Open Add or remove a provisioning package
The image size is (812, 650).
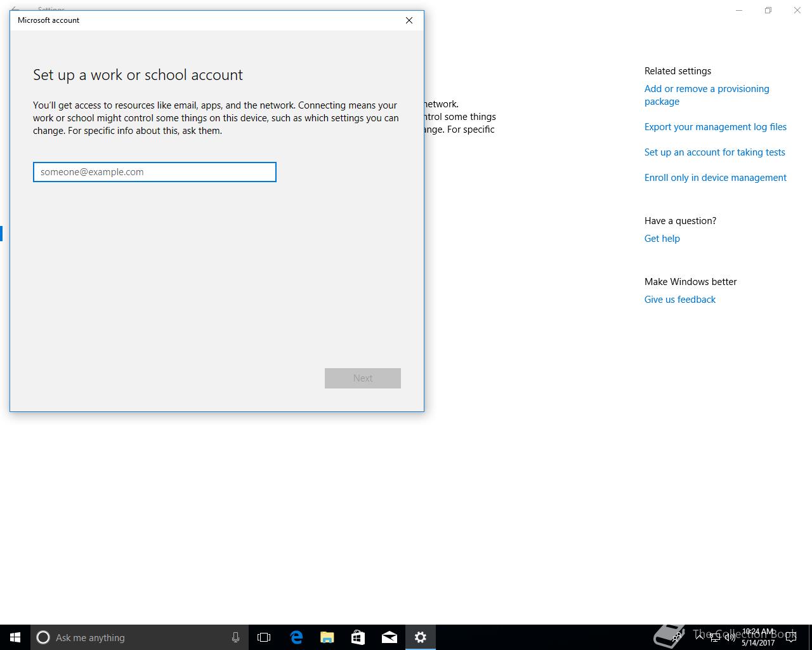707,95
